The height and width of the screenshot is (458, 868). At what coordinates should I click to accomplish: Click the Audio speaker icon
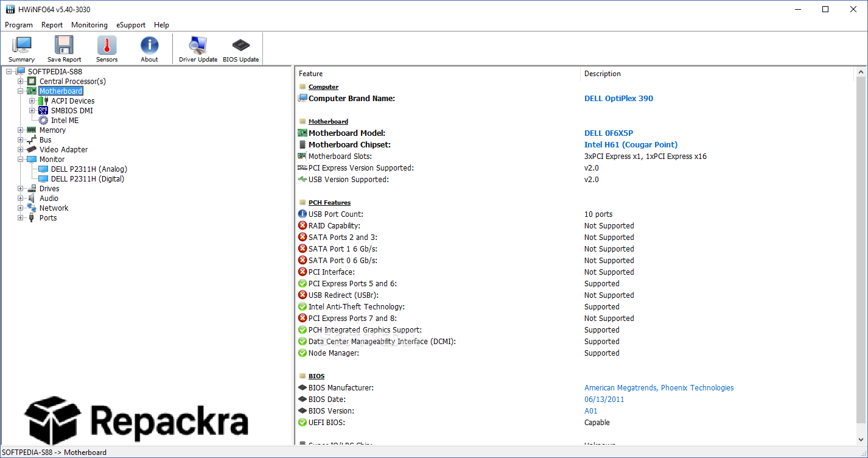click(x=32, y=199)
